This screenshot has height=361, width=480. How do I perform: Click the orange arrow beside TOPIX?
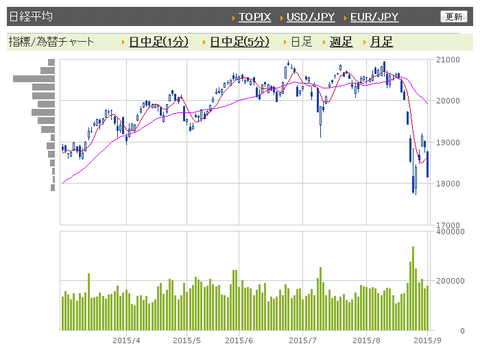click(234, 18)
